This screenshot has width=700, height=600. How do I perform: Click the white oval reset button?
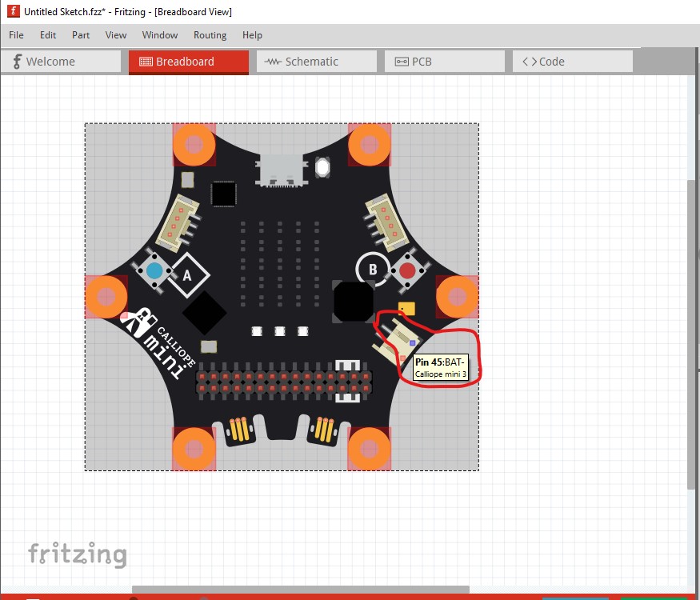322,167
